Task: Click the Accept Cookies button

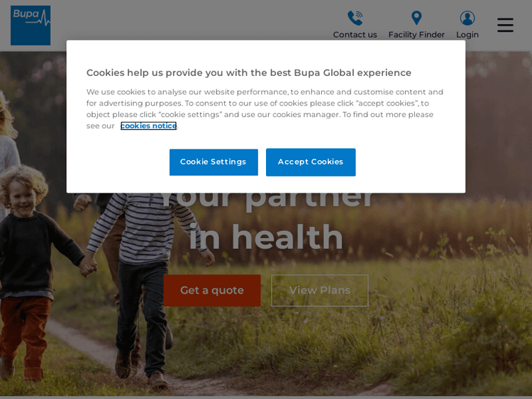Action: [x=311, y=162]
